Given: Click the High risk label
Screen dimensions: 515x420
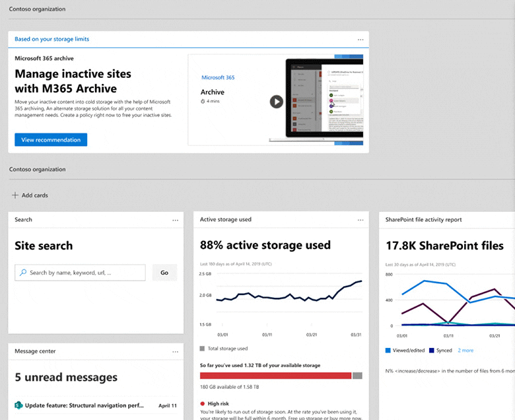Looking at the screenshot, I should coord(219,403).
